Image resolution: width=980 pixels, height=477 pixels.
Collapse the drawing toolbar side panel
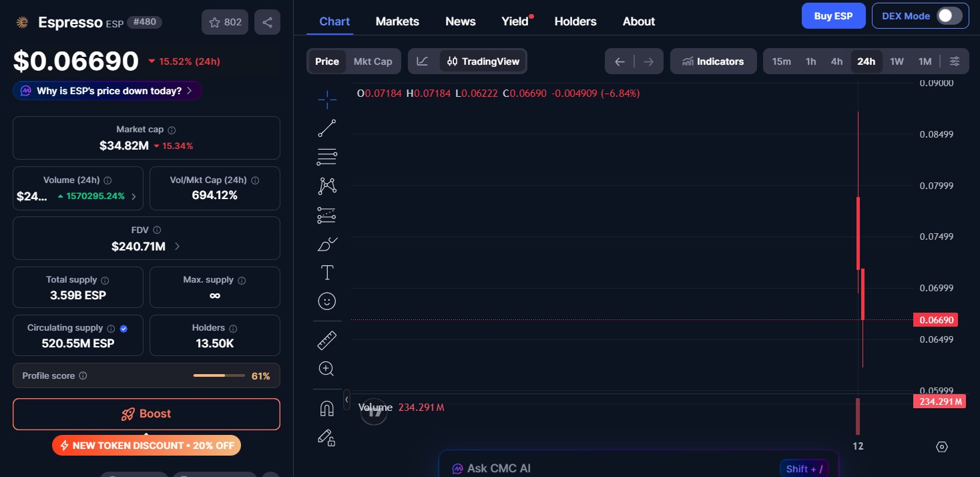click(x=346, y=400)
